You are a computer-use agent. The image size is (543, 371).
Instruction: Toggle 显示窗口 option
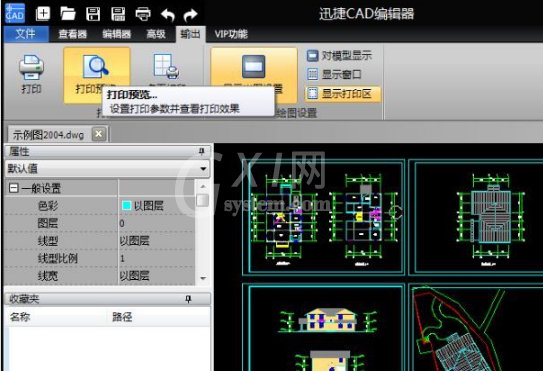pos(334,74)
